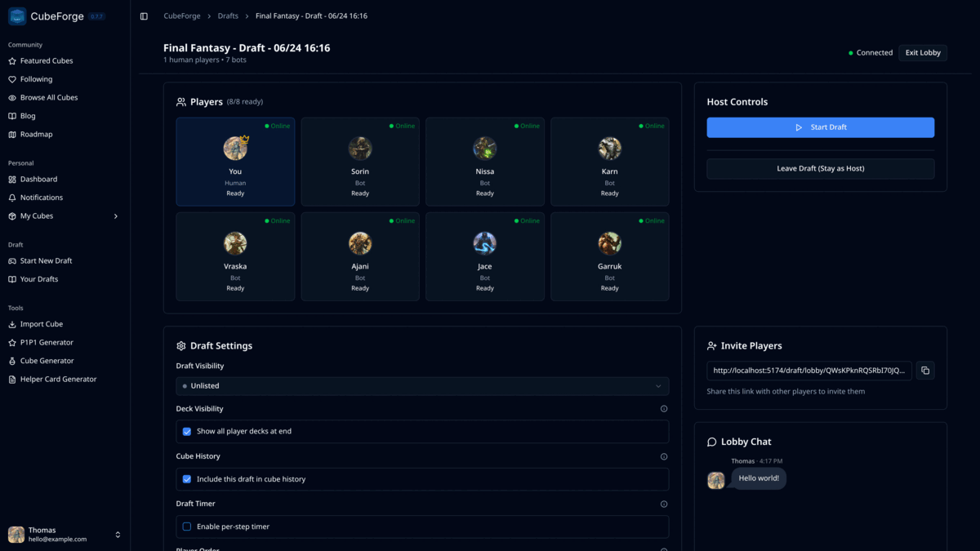Copy the invite link with copy icon
Viewport: 980px width, 551px height.
(925, 371)
